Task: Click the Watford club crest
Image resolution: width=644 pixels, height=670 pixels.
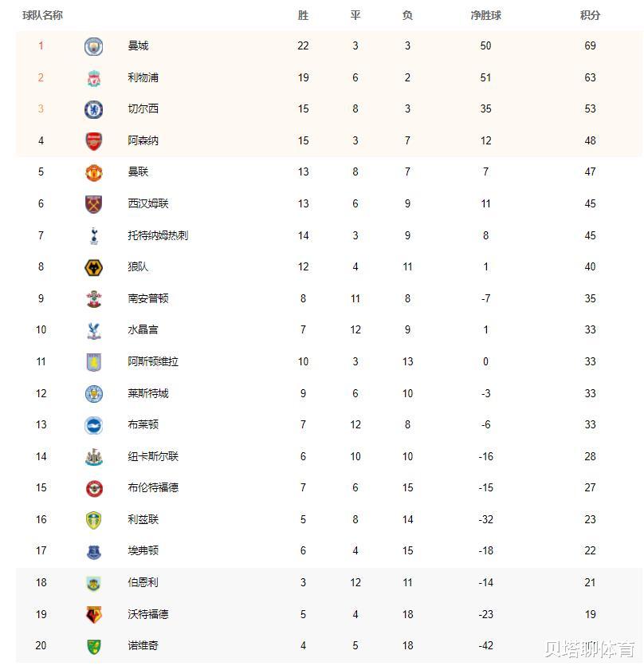Action: tap(93, 614)
